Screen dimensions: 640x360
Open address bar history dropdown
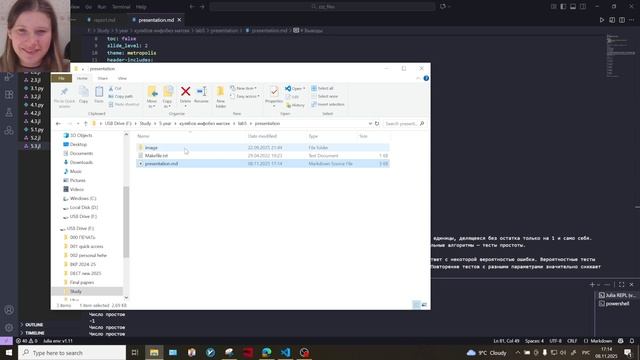pyautogui.click(x=370, y=123)
